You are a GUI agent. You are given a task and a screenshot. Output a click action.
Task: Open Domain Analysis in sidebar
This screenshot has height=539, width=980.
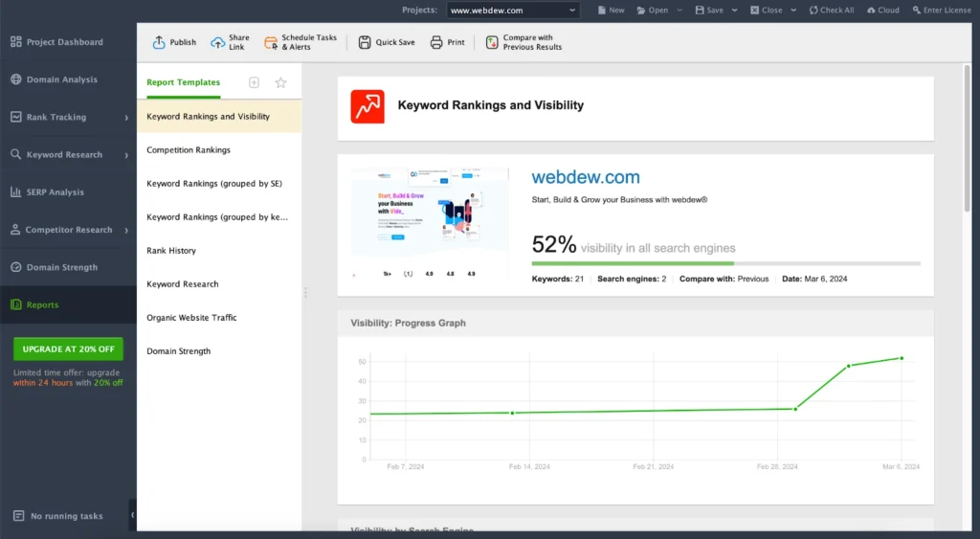coord(61,79)
